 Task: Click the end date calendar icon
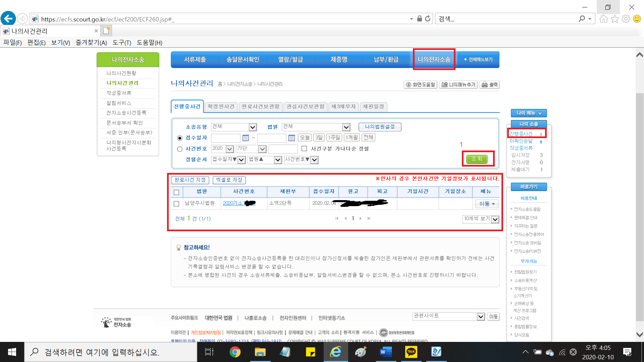pos(291,138)
